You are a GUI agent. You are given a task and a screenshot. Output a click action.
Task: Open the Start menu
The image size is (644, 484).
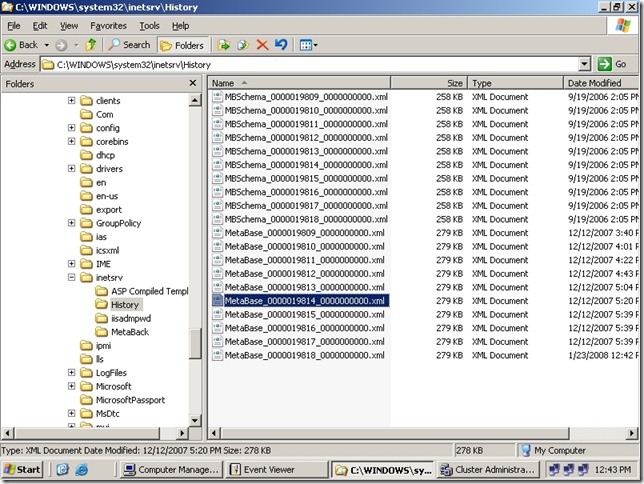click(x=22, y=469)
